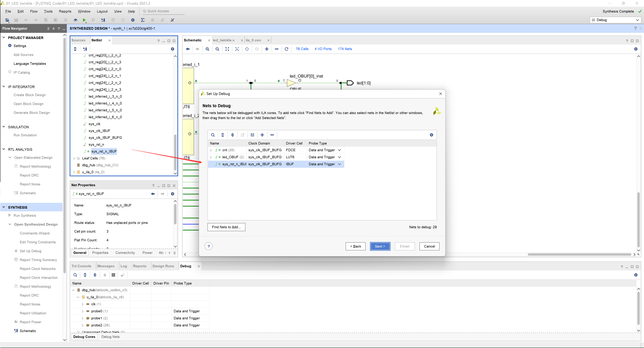The height and width of the screenshot is (348, 644).
Task: Expand u_ila_0 (ila_0) in Netlist
Action: [74, 172]
